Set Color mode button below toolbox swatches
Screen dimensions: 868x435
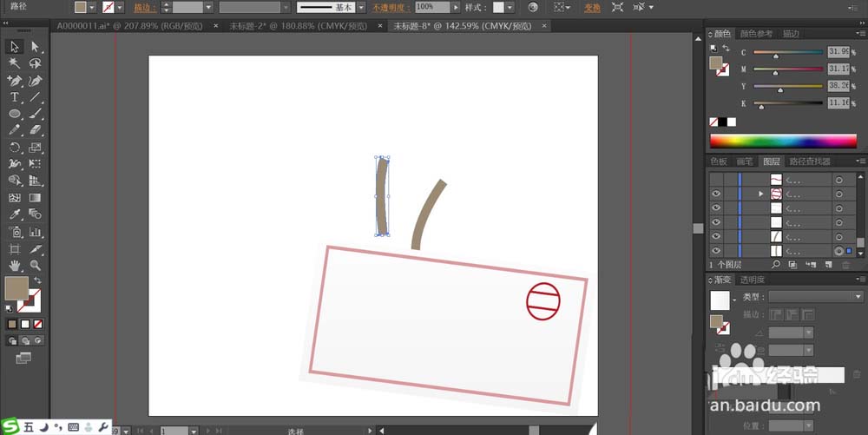click(x=12, y=325)
